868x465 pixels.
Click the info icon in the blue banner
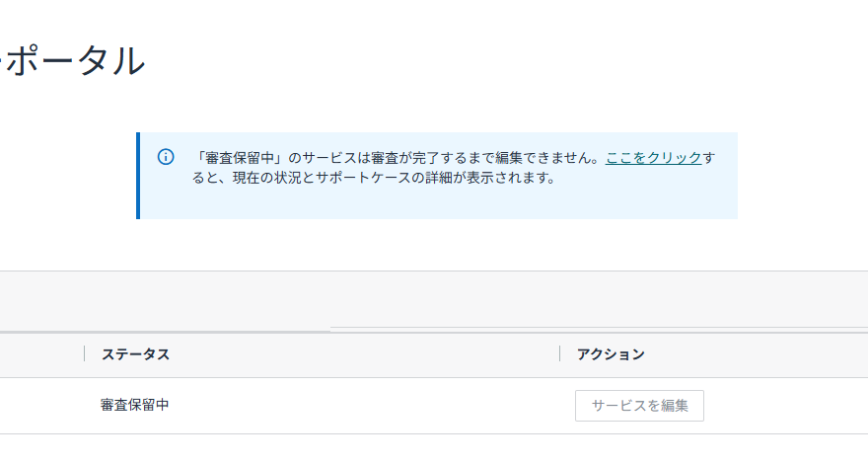point(166,158)
